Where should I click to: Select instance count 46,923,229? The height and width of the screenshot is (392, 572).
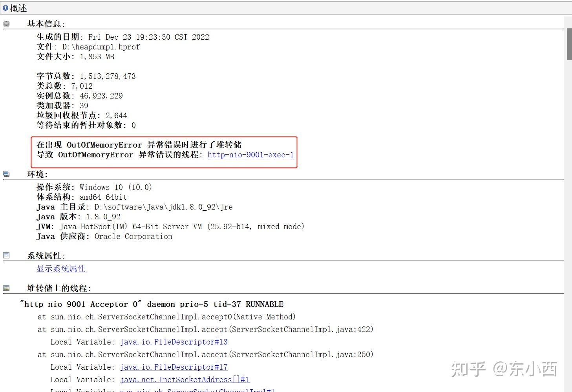[101, 96]
